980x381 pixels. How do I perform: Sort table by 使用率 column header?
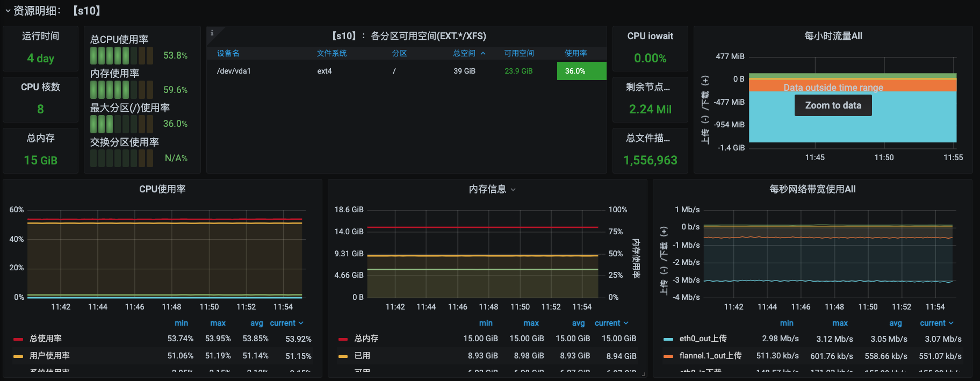tap(575, 53)
